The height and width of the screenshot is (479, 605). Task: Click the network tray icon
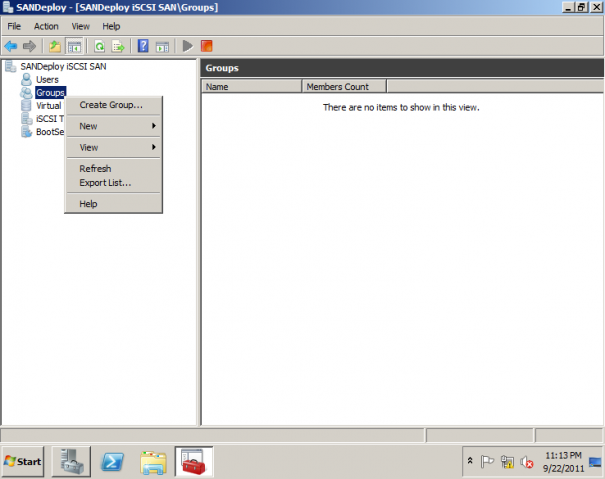[507, 462]
